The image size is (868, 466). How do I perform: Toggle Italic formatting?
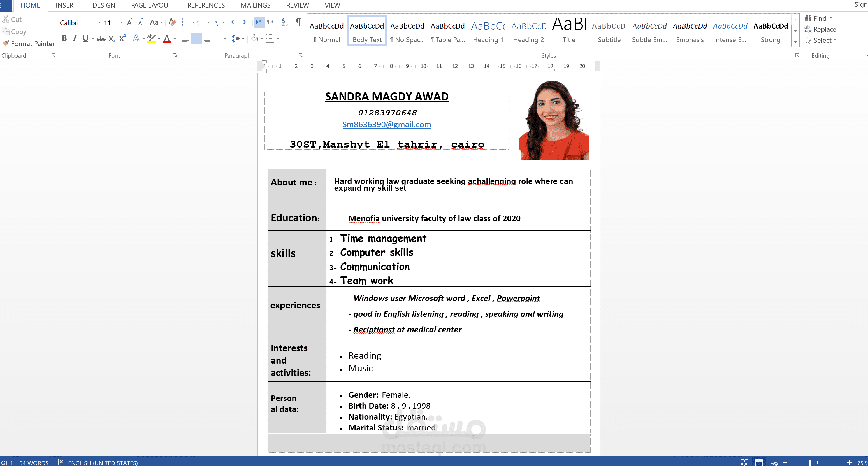coord(75,38)
